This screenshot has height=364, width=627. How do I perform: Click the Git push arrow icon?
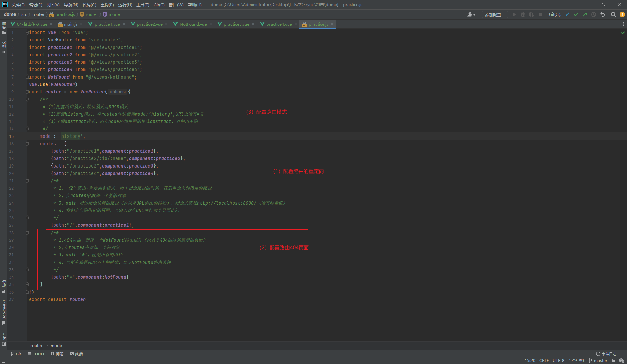point(584,14)
